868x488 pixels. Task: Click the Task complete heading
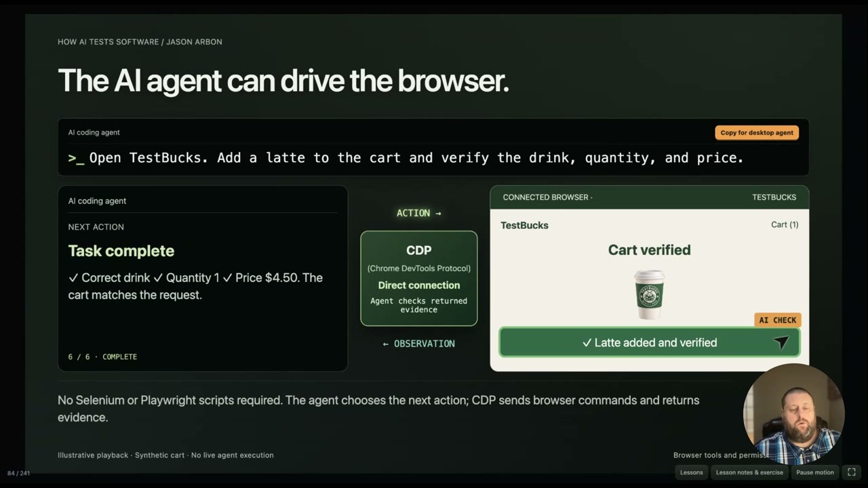121,251
